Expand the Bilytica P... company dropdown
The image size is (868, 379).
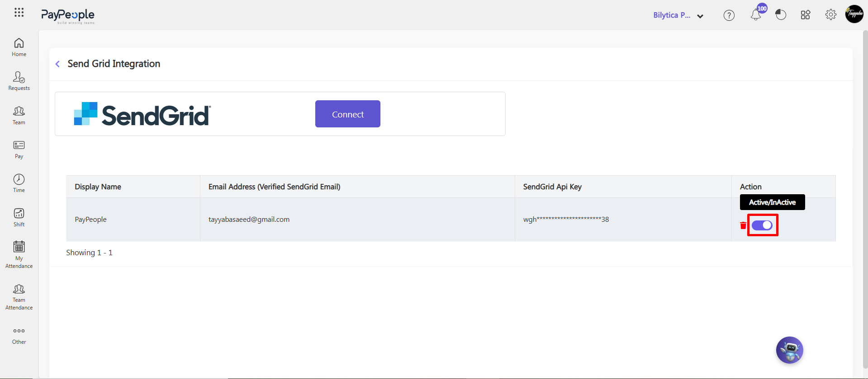[x=678, y=15]
